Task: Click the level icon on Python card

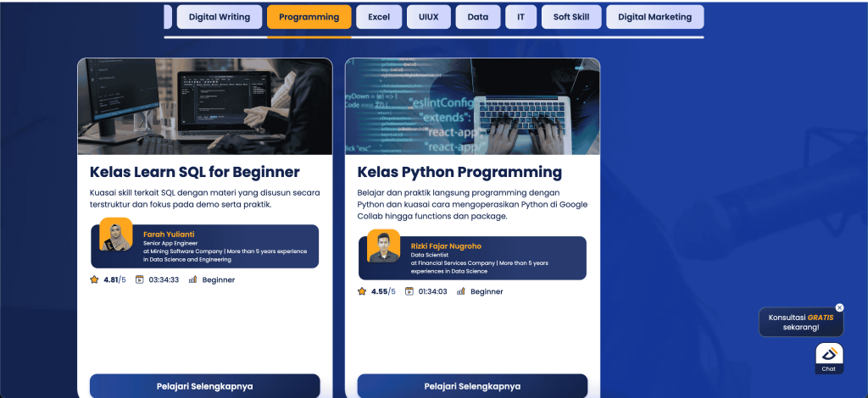Action: click(461, 291)
